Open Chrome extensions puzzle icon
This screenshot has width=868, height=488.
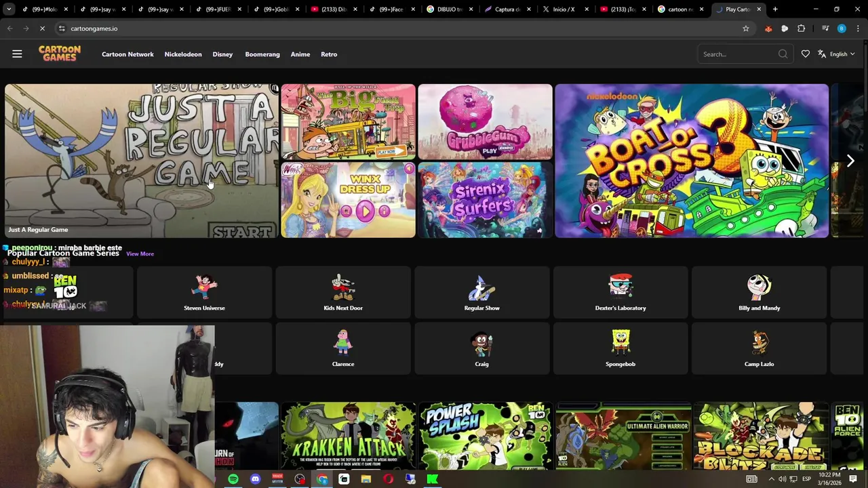point(802,28)
